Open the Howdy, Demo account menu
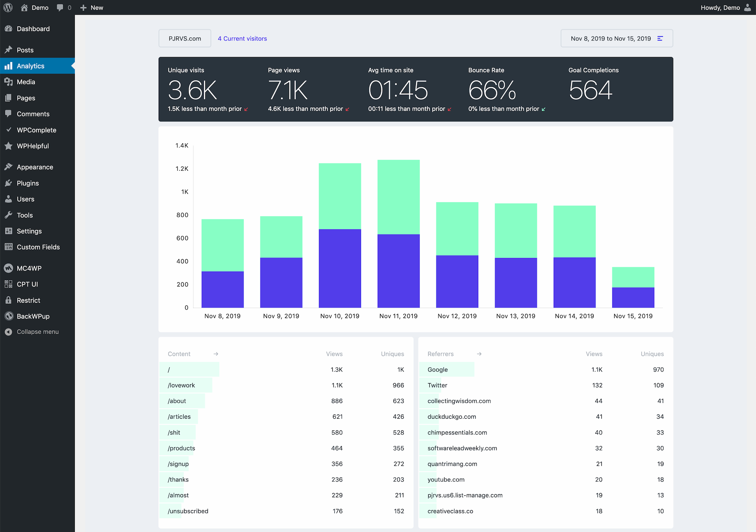This screenshot has width=756, height=532. click(720, 7)
